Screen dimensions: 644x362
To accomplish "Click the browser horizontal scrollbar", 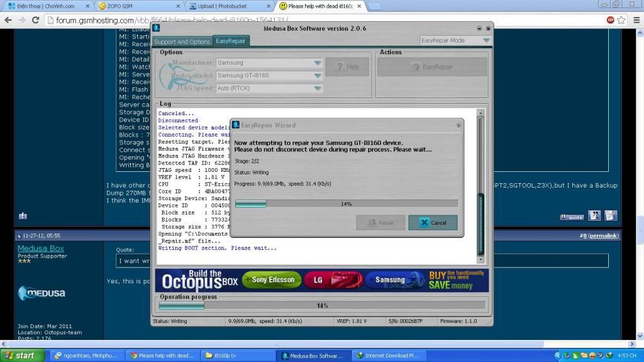I will (x=275, y=344).
